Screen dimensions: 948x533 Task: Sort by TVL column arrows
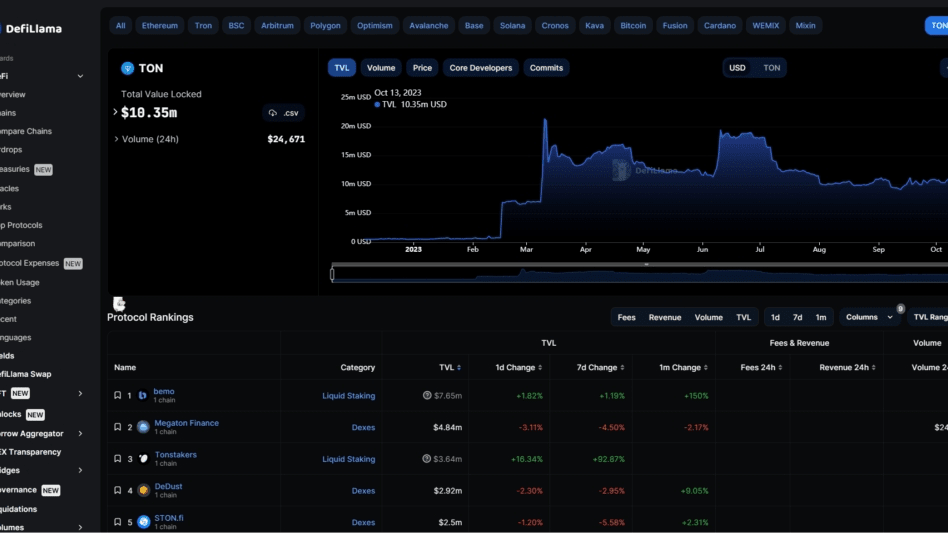pos(459,367)
